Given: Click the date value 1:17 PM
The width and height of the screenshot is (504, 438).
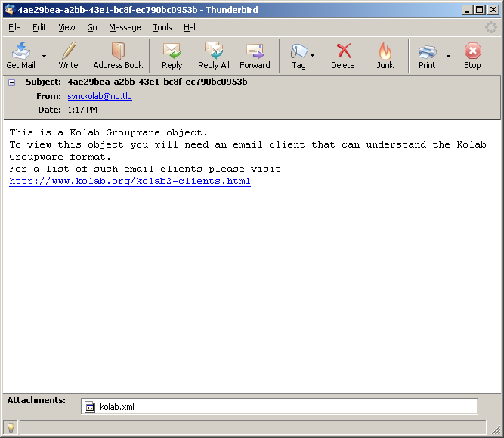Looking at the screenshot, I should pos(82,110).
